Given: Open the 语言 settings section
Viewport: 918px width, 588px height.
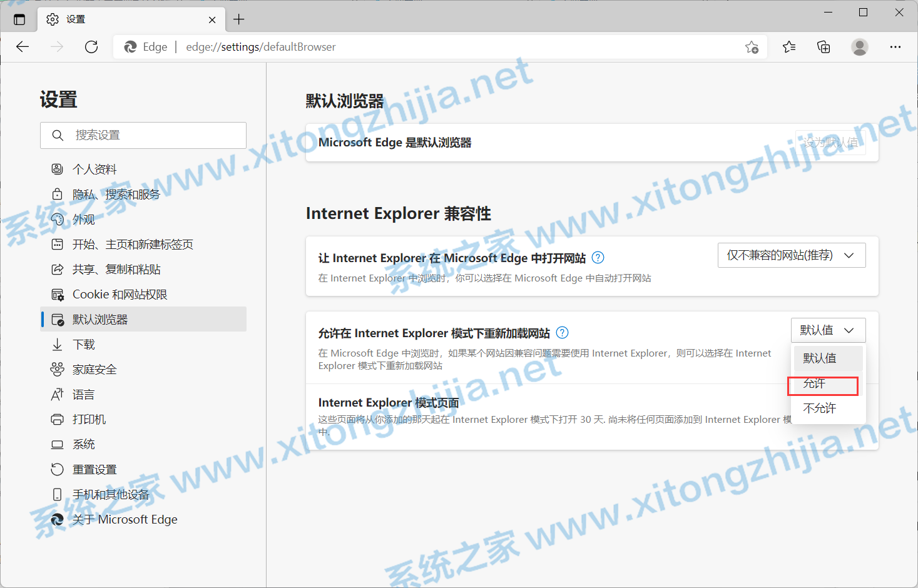Looking at the screenshot, I should 84,394.
